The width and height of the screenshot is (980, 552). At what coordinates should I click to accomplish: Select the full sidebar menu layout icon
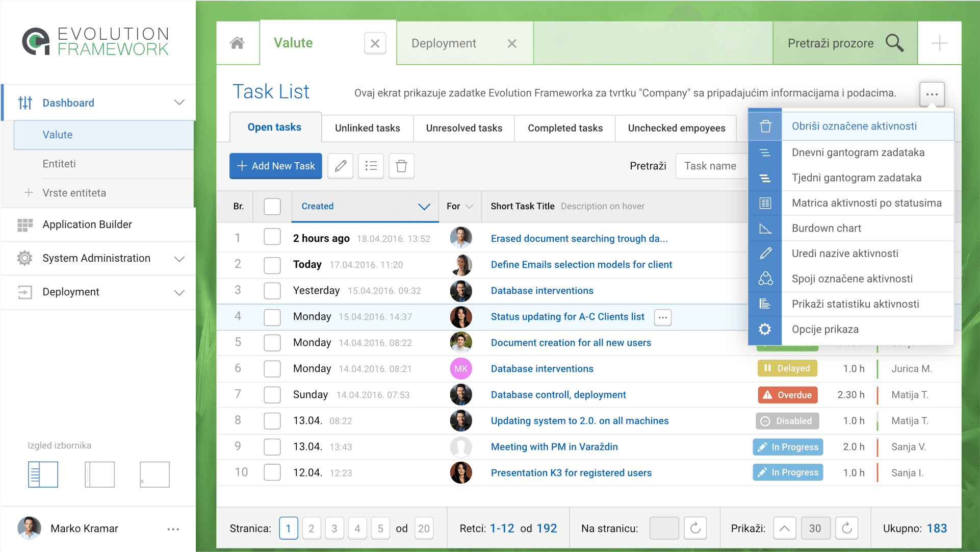pyautogui.click(x=43, y=474)
